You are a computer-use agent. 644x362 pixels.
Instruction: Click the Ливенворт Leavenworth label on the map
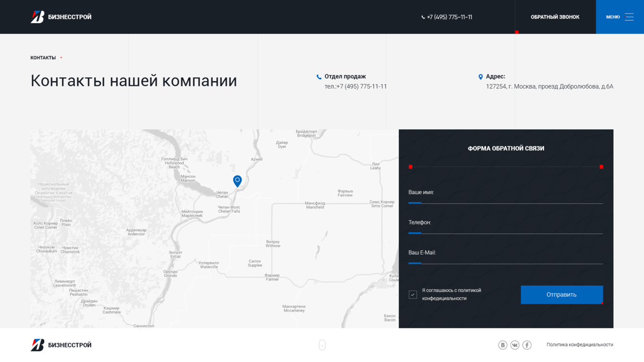point(65,283)
